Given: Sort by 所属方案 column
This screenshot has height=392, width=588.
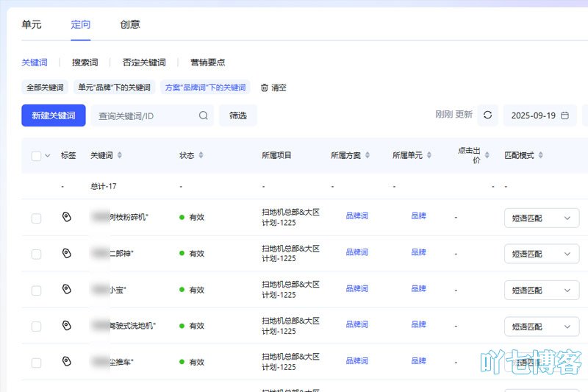Looking at the screenshot, I should [x=367, y=155].
